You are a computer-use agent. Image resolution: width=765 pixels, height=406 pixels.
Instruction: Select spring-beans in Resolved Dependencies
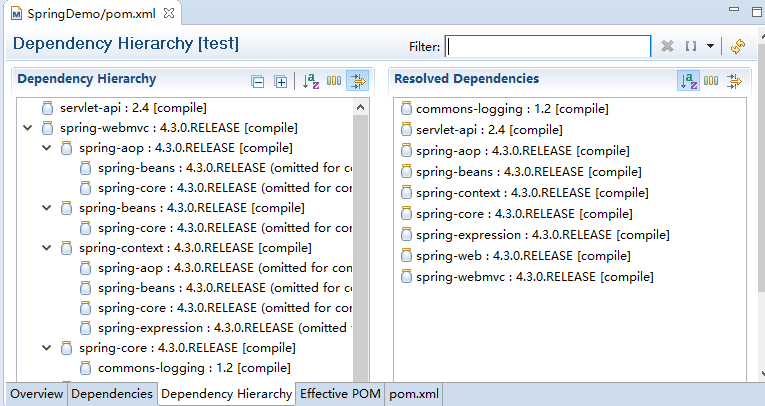point(529,172)
